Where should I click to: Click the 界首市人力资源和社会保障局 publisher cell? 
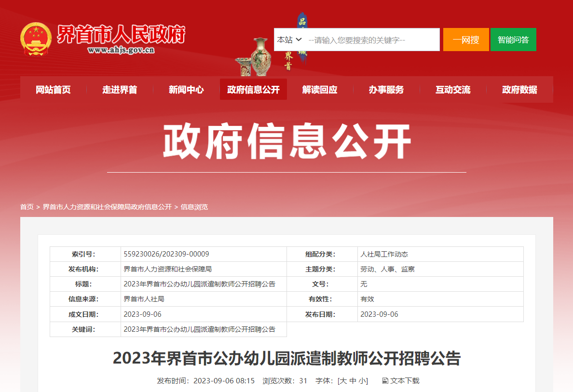(x=168, y=269)
